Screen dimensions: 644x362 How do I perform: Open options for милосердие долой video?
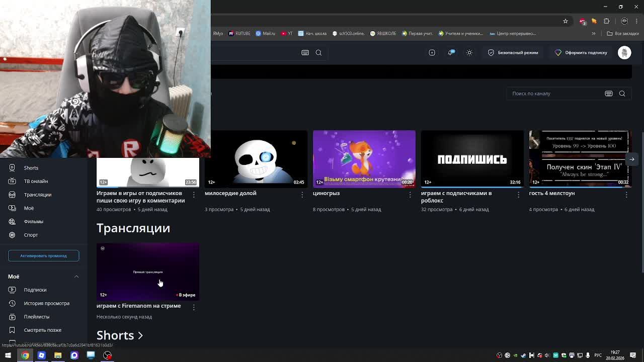(x=302, y=195)
